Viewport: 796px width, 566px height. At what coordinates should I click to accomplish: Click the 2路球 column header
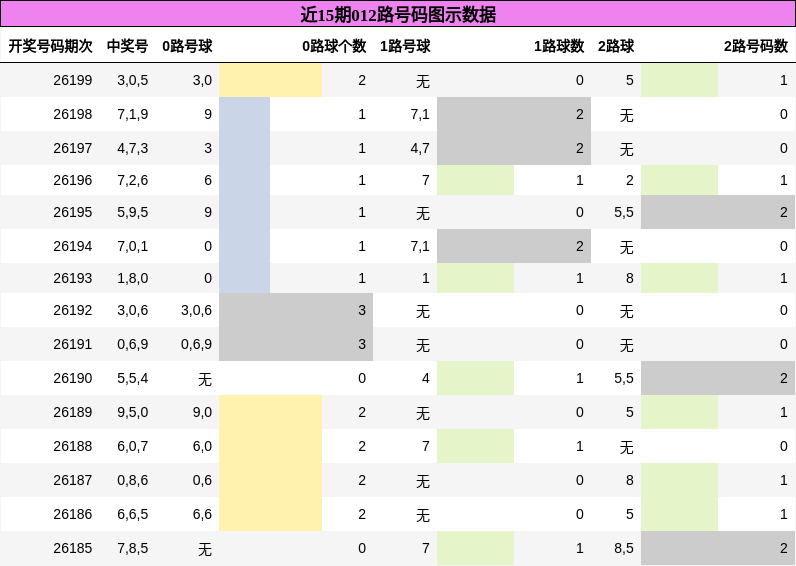pyautogui.click(x=616, y=46)
